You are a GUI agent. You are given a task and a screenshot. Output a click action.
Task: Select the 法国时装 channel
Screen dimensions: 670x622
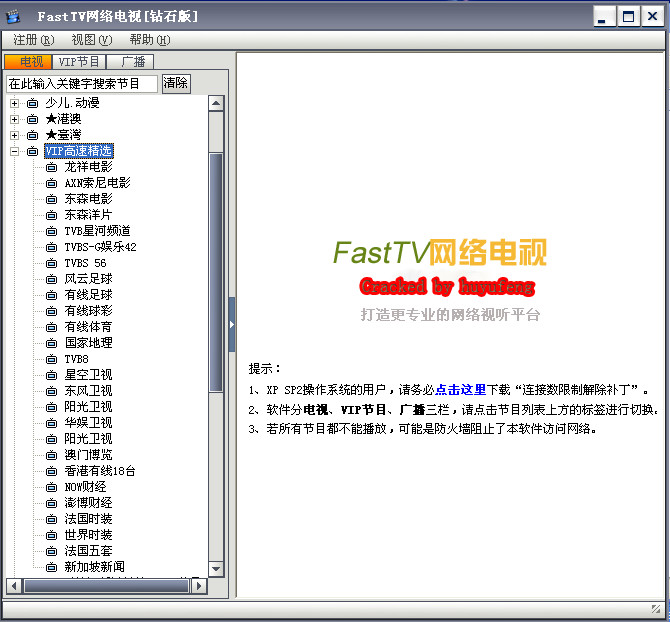click(x=88, y=519)
